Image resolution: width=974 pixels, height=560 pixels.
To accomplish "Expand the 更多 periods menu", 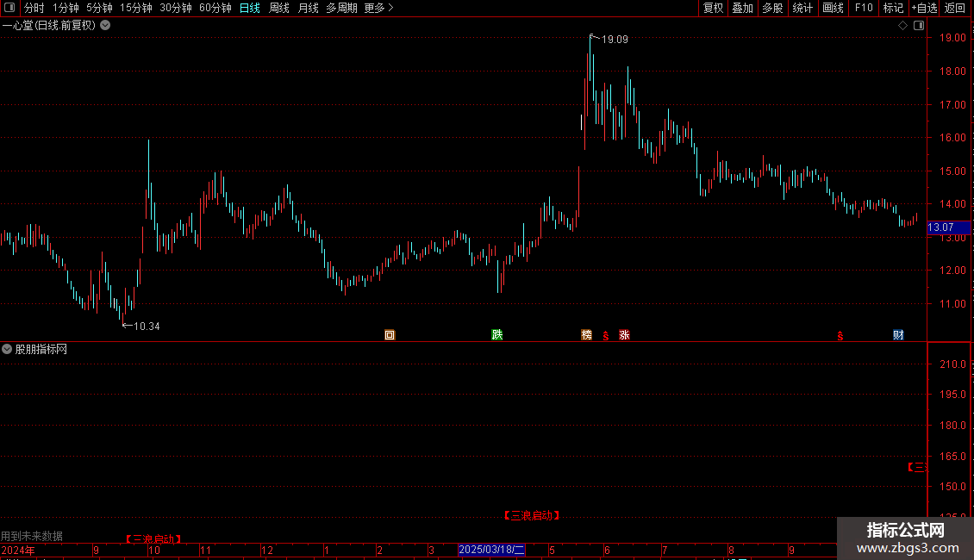I will pyautogui.click(x=378, y=8).
